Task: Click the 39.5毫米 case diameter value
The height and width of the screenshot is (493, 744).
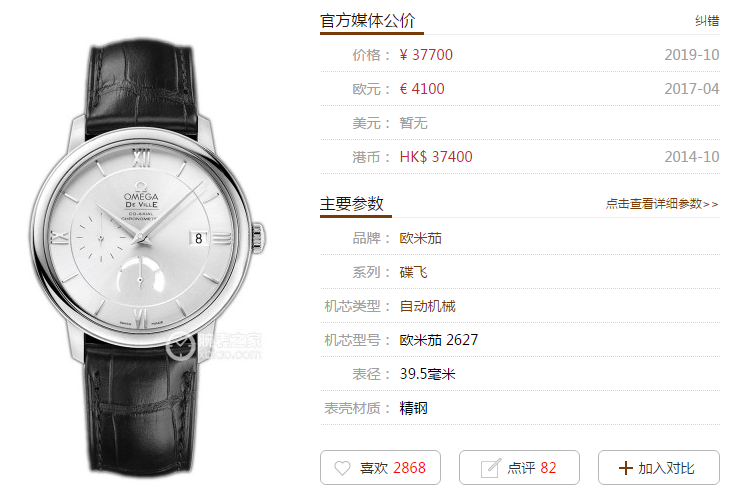Action: pos(428,374)
